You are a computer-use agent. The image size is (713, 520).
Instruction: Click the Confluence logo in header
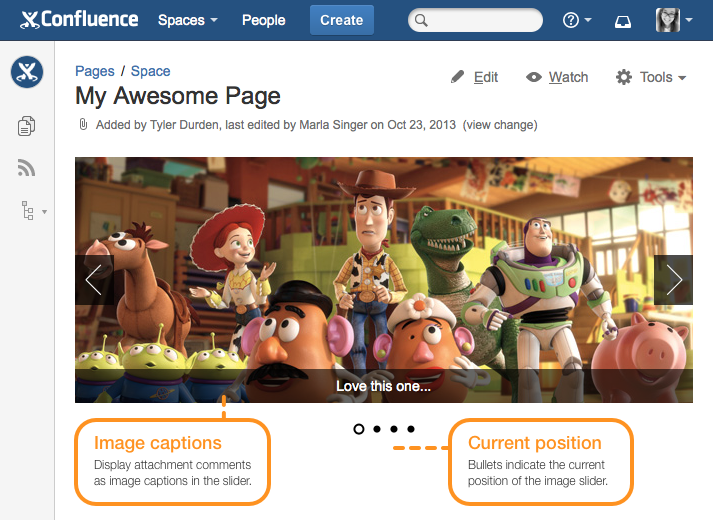tap(79, 20)
